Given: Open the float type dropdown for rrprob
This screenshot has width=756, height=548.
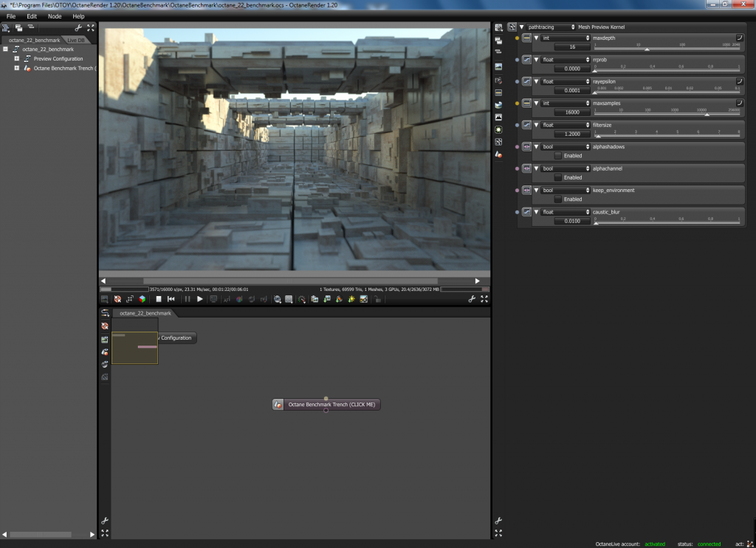Looking at the screenshot, I should [x=566, y=60].
